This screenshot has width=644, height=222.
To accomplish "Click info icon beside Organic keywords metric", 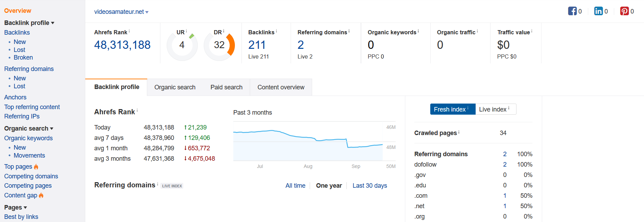I will click(418, 31).
